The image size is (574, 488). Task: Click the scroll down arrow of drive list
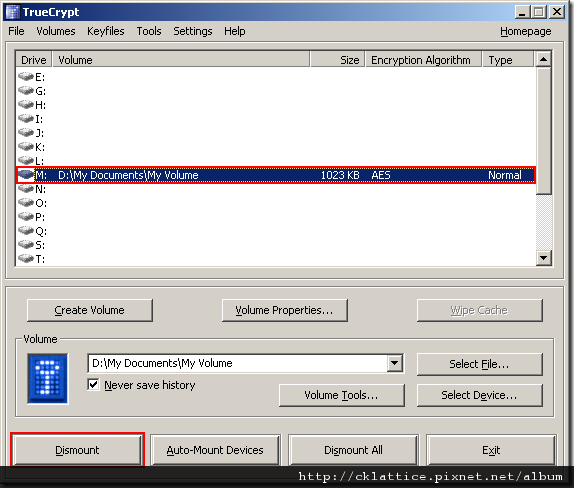[544, 258]
